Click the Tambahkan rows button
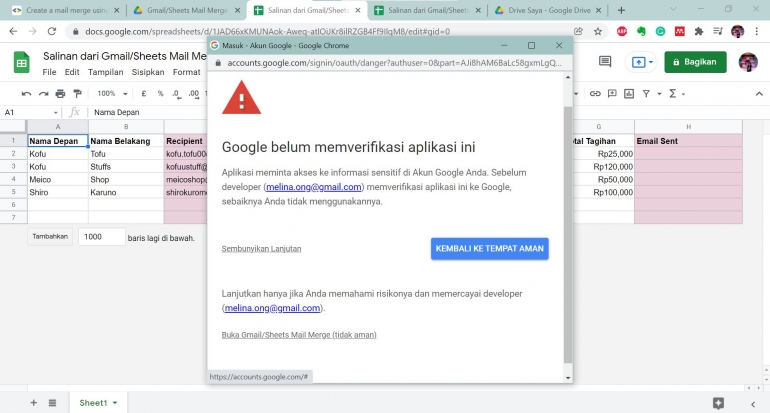 point(50,237)
